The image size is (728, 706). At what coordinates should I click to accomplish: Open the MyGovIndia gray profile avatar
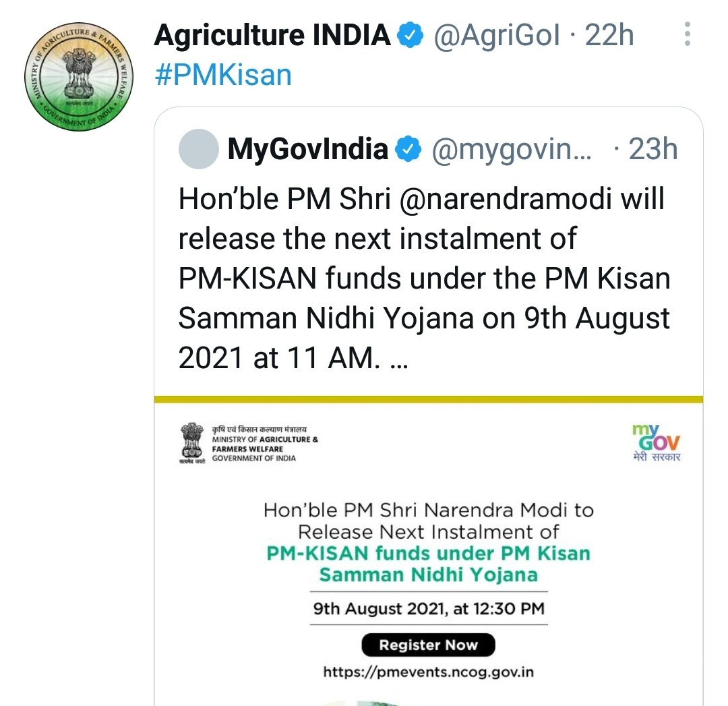point(198,150)
